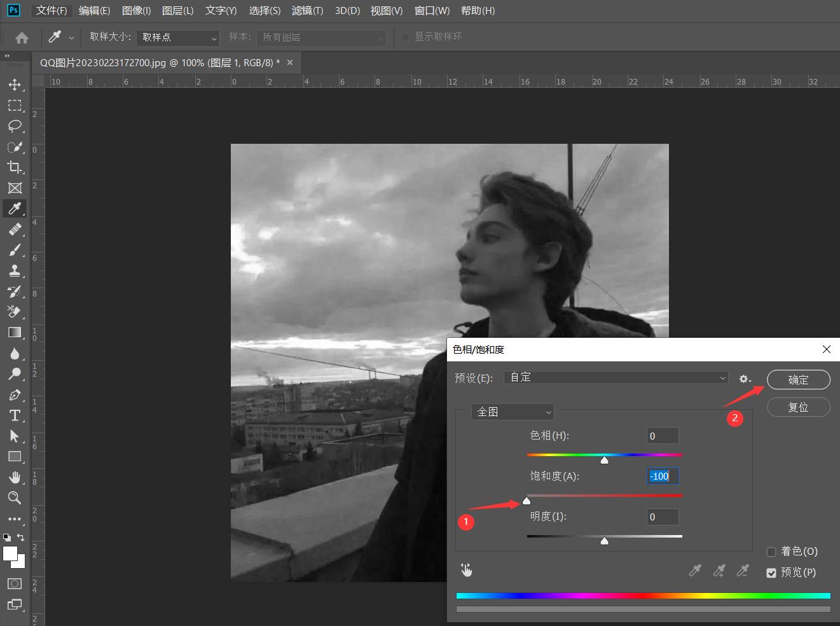The height and width of the screenshot is (626, 840).
Task: Click the 确定 button
Action: tap(799, 380)
